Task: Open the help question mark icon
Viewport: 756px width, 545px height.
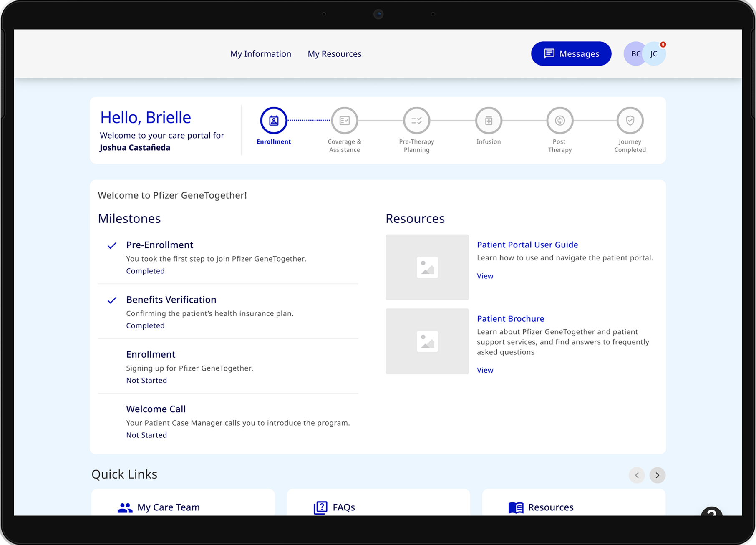Action: pyautogui.click(x=711, y=512)
